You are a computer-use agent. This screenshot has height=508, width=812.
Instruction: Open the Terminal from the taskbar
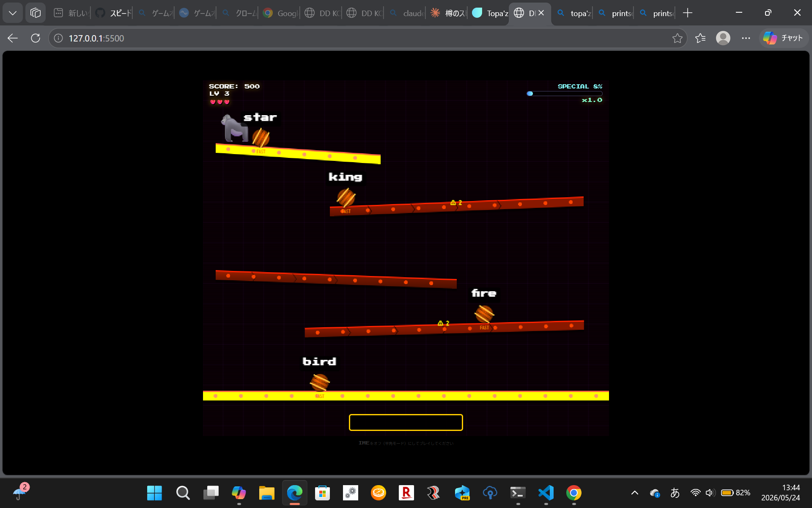(518, 493)
